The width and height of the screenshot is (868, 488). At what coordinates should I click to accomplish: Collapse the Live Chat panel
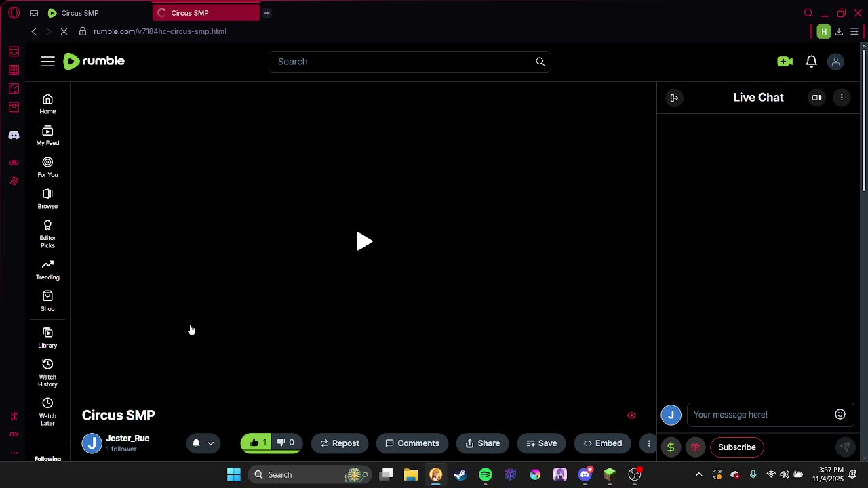pyautogui.click(x=674, y=98)
